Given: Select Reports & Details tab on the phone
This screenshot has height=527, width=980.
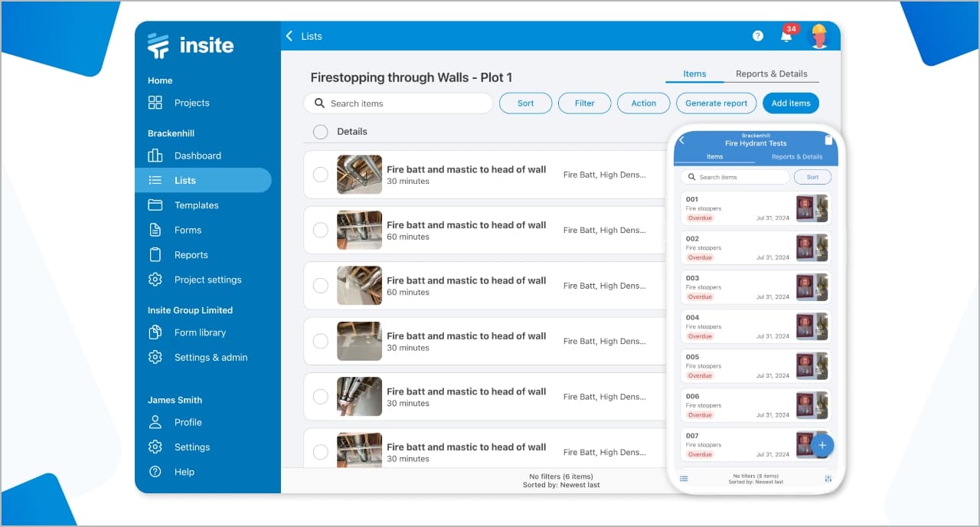Looking at the screenshot, I should click(797, 157).
